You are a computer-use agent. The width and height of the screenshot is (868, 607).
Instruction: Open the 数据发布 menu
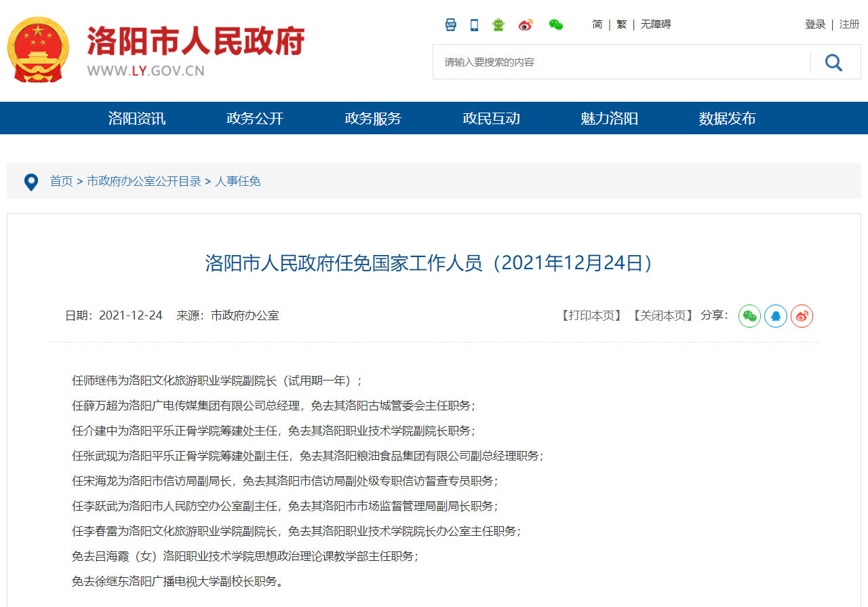click(x=728, y=119)
